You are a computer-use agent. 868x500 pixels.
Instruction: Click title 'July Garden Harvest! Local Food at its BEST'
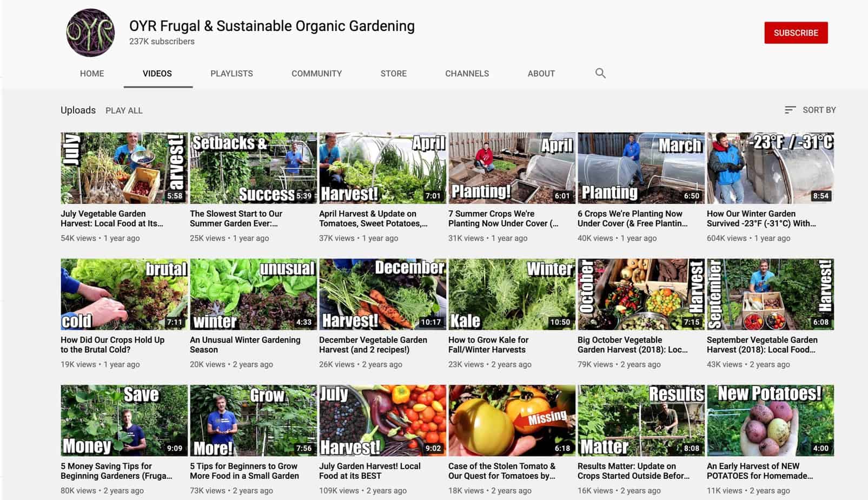[370, 471]
